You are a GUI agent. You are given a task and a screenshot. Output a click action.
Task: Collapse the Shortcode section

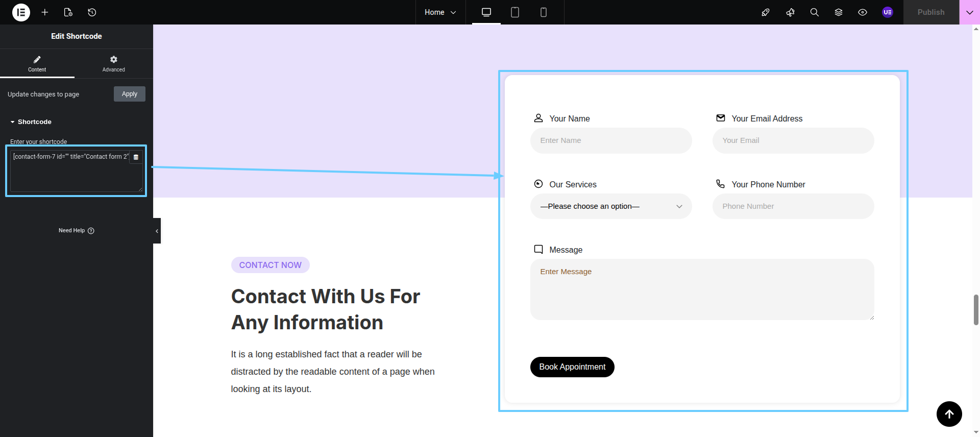tap(31, 122)
